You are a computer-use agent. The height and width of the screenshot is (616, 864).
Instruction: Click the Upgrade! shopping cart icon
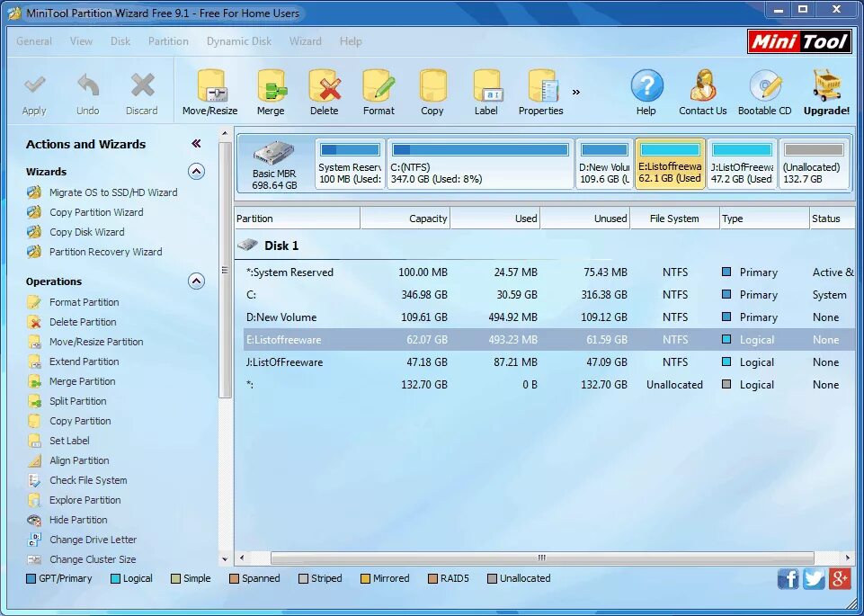click(826, 86)
